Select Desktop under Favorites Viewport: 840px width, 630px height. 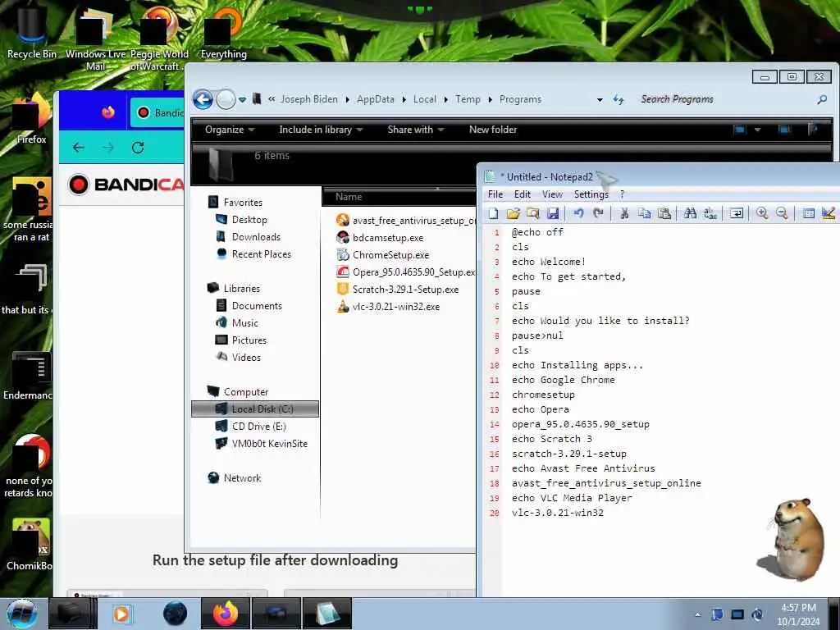(249, 220)
